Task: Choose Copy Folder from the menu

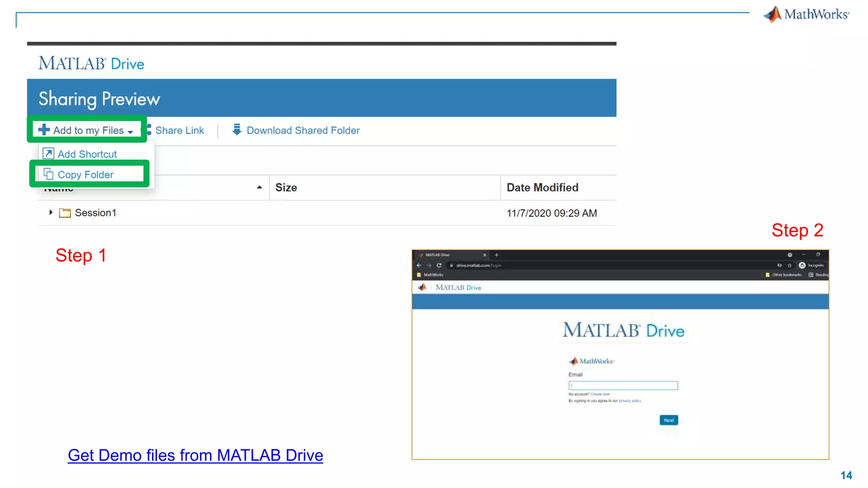Action: click(x=79, y=175)
